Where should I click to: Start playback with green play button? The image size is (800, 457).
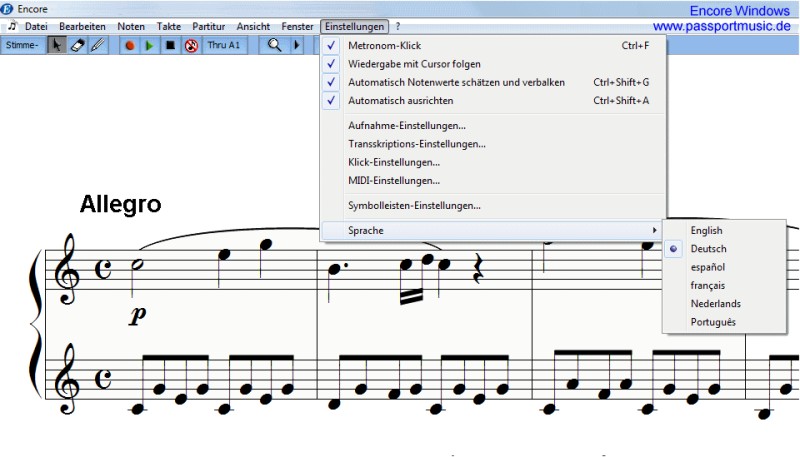(x=149, y=45)
